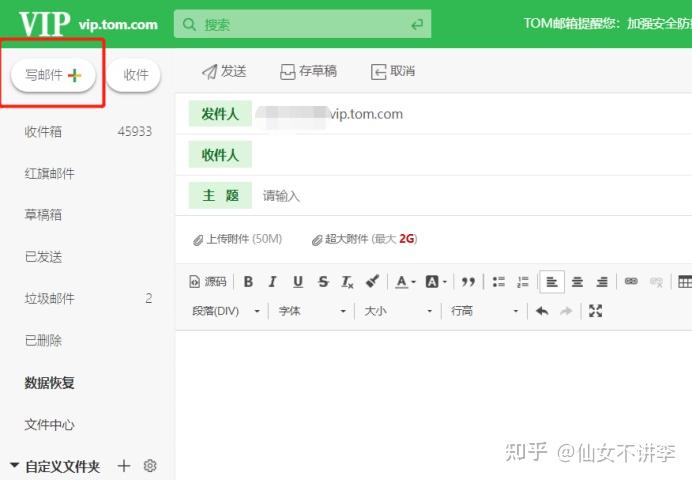Click the TOM邮箱提醒您 notice text

click(x=608, y=23)
